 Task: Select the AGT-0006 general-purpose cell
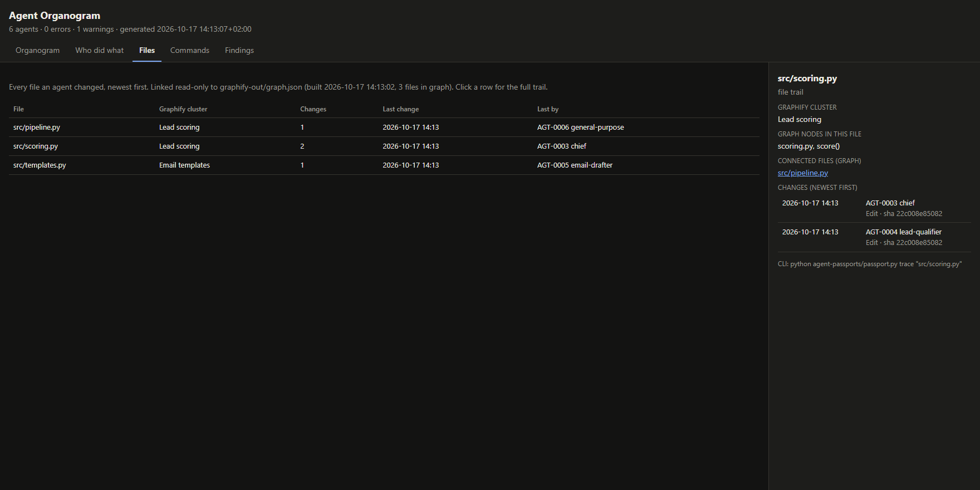pos(581,128)
